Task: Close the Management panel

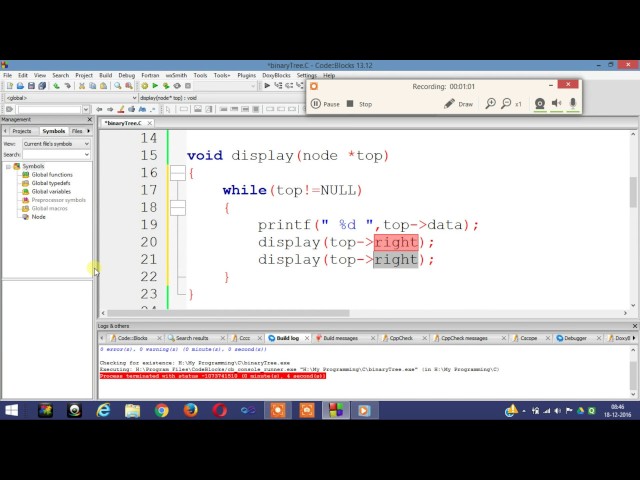Action: coord(89,119)
